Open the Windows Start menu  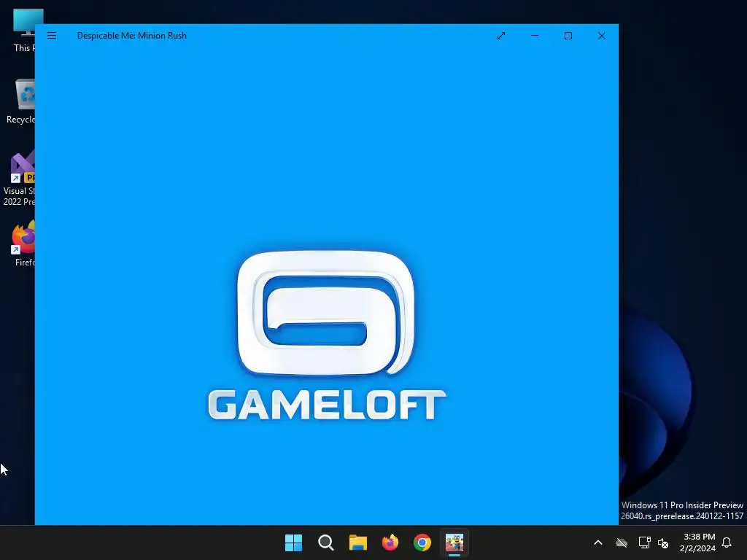(x=293, y=542)
